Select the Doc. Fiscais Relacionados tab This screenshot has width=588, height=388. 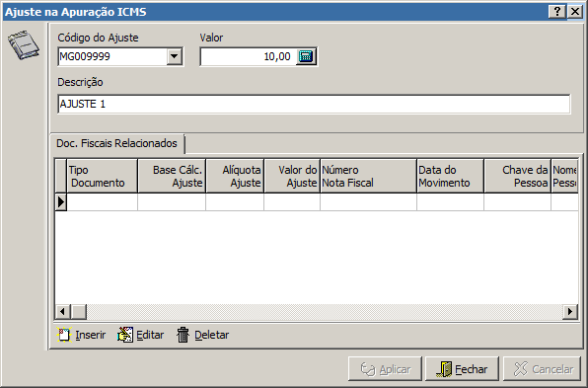pyautogui.click(x=116, y=143)
